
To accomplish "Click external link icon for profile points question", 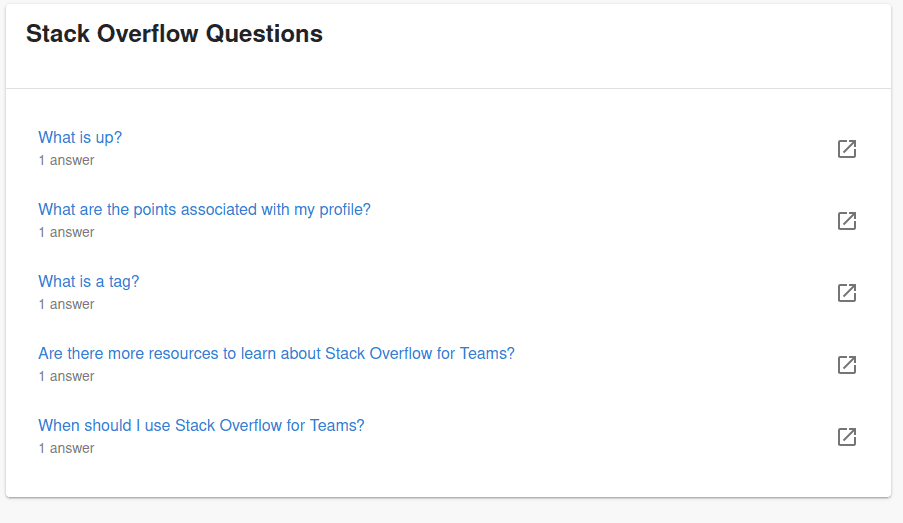I will click(x=847, y=221).
